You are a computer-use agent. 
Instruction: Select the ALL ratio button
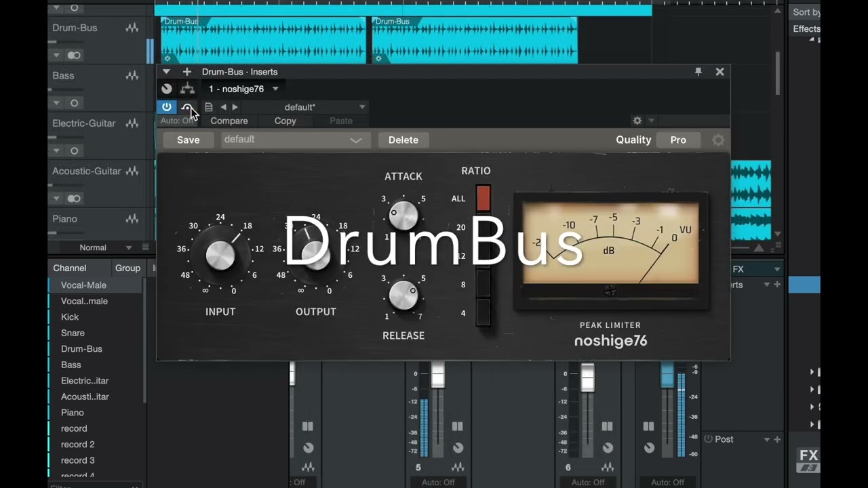point(483,199)
